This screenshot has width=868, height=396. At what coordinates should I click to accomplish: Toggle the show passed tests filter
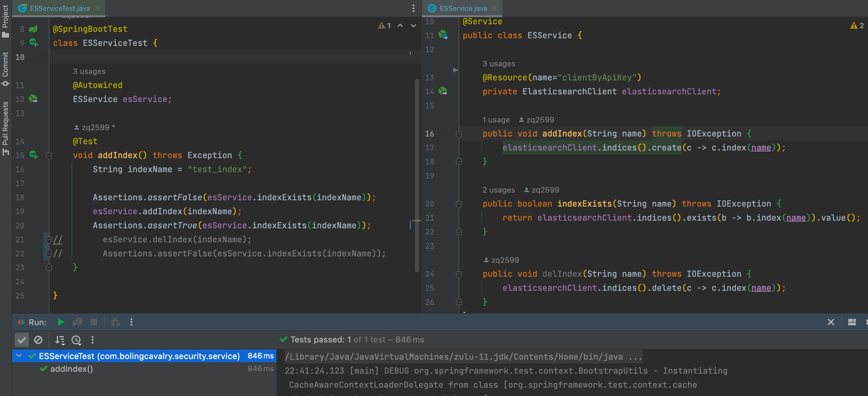[21, 340]
